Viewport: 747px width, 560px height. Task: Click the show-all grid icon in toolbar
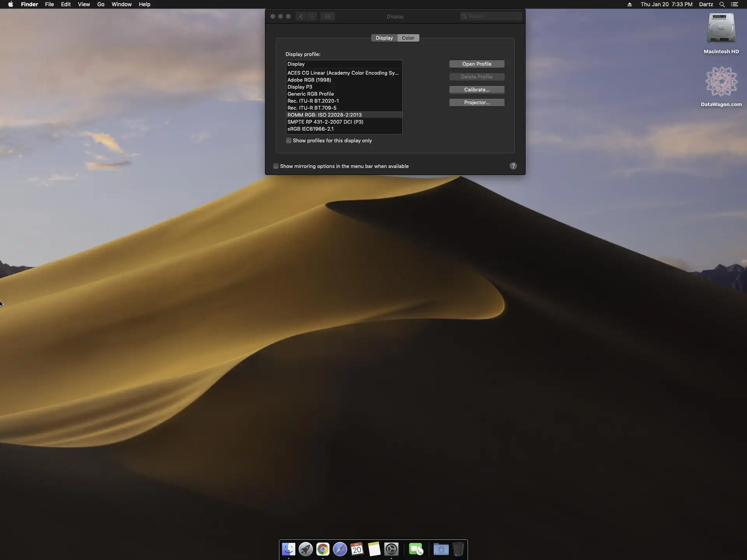(328, 16)
